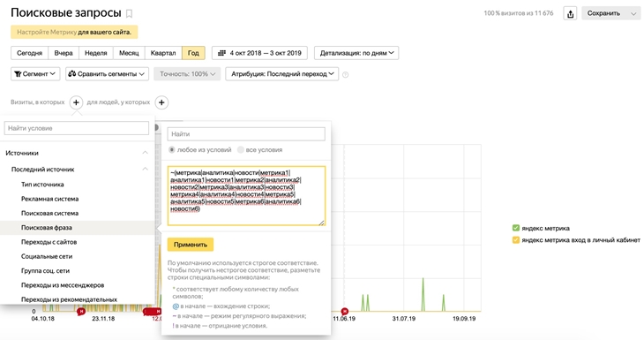Image resolution: width=644 pixels, height=340 pixels.
Task: Select Переходы из рекомендательных condition
Action: click(69, 299)
